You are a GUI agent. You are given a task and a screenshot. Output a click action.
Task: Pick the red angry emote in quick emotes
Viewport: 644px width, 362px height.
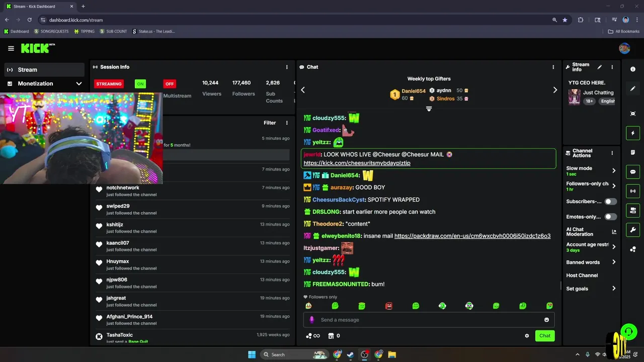point(389,306)
